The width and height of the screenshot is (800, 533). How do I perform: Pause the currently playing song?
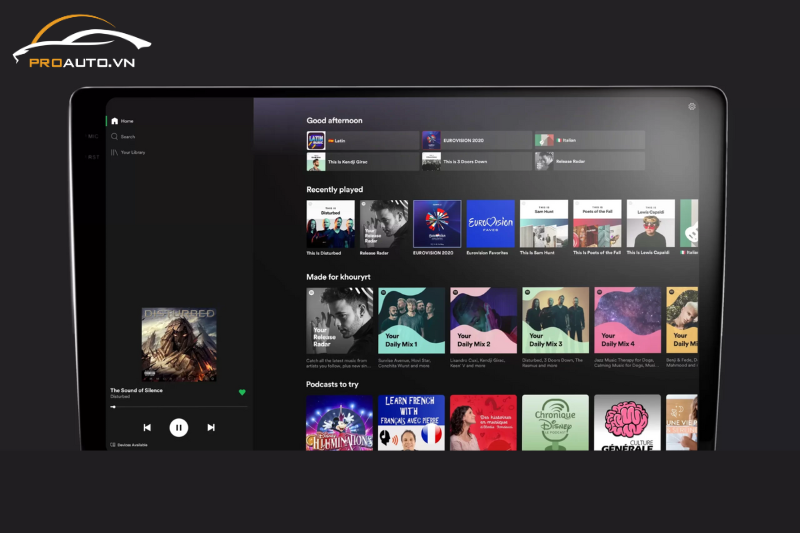tap(178, 427)
